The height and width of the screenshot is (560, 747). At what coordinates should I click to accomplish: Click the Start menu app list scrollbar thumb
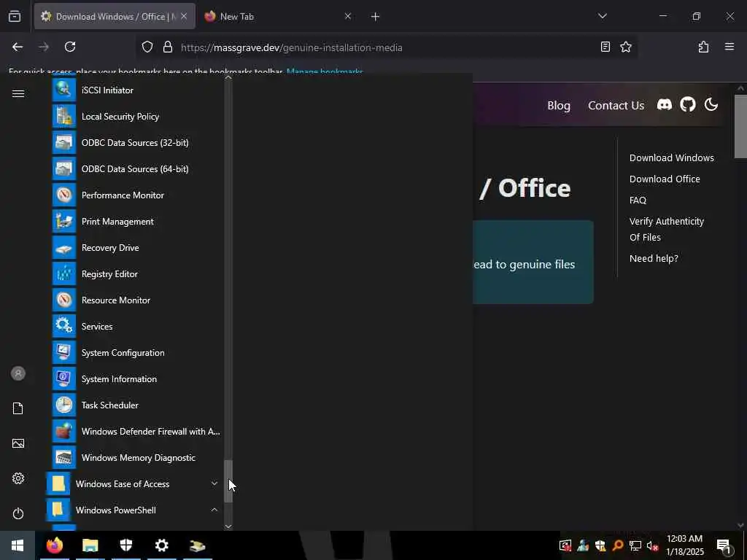(228, 481)
